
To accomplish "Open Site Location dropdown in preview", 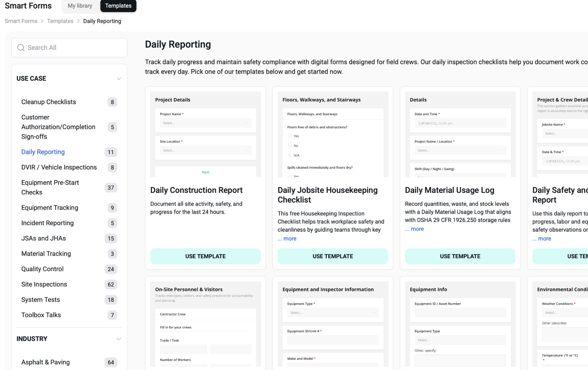I will (206, 151).
